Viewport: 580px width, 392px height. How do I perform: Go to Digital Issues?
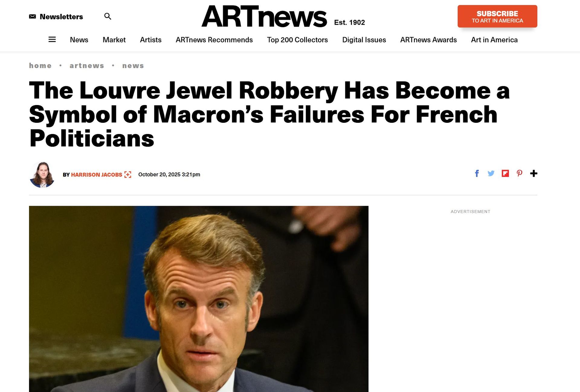coord(364,40)
